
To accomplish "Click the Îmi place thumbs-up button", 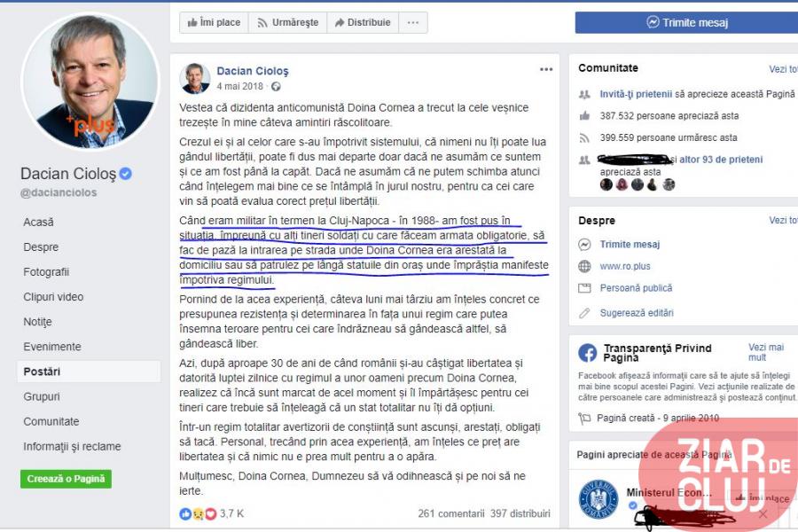I will click(x=214, y=22).
